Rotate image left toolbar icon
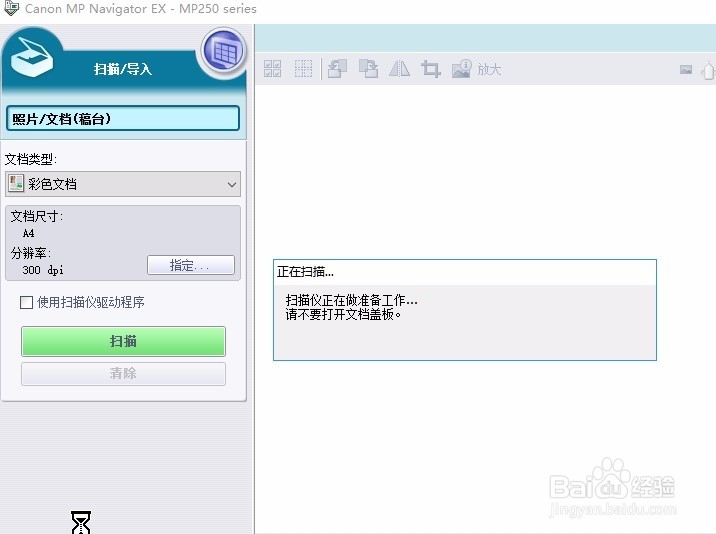 (x=337, y=69)
